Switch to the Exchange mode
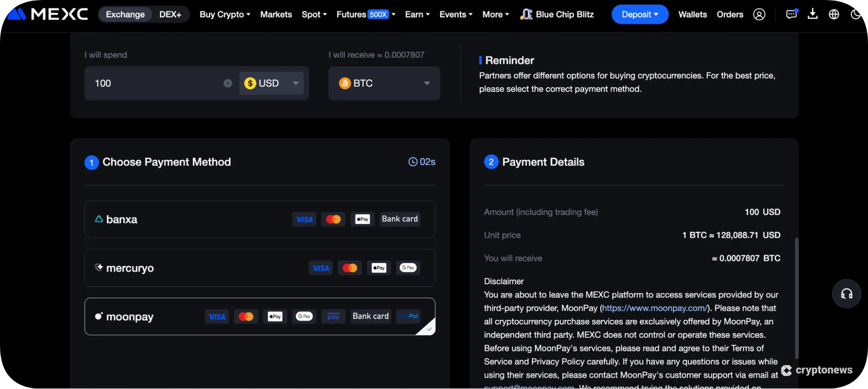Image resolution: width=868 pixels, height=389 pixels. point(125,14)
